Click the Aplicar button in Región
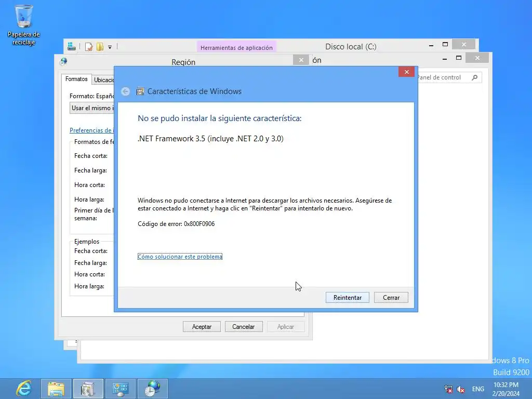The image size is (532, 399). click(286, 327)
